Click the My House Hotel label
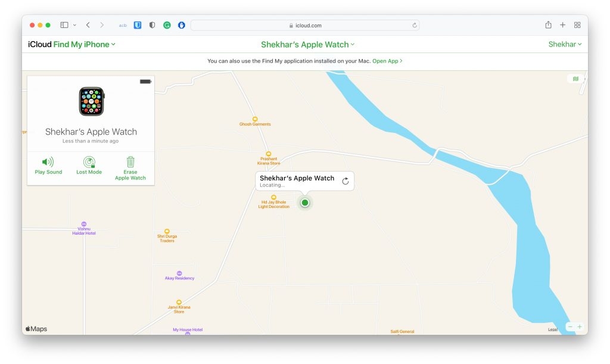The height and width of the screenshot is (364, 610). (x=188, y=330)
